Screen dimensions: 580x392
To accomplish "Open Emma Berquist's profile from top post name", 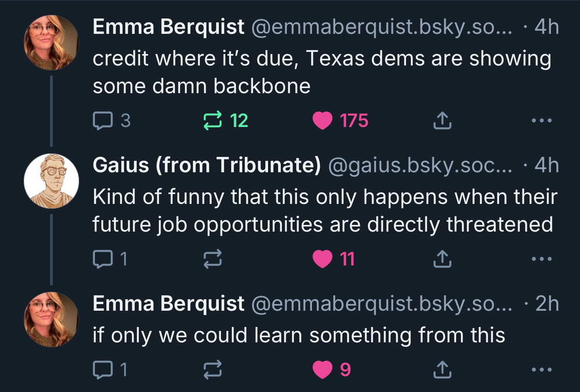I will click(168, 27).
